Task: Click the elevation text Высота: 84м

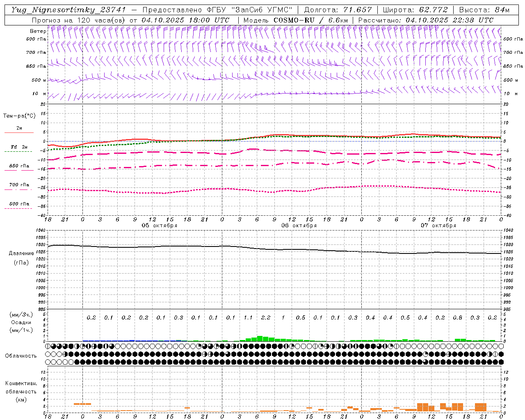Action: [x=484, y=10]
